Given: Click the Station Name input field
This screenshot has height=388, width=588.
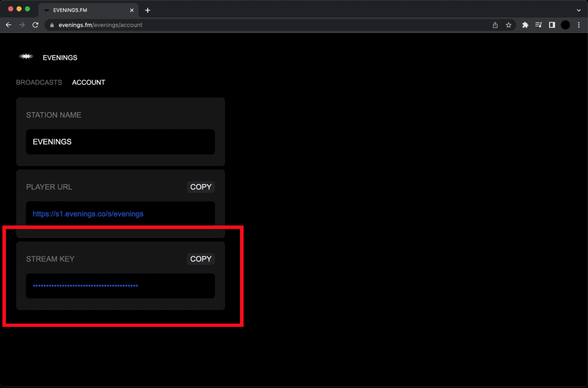Looking at the screenshot, I should click(x=121, y=142).
